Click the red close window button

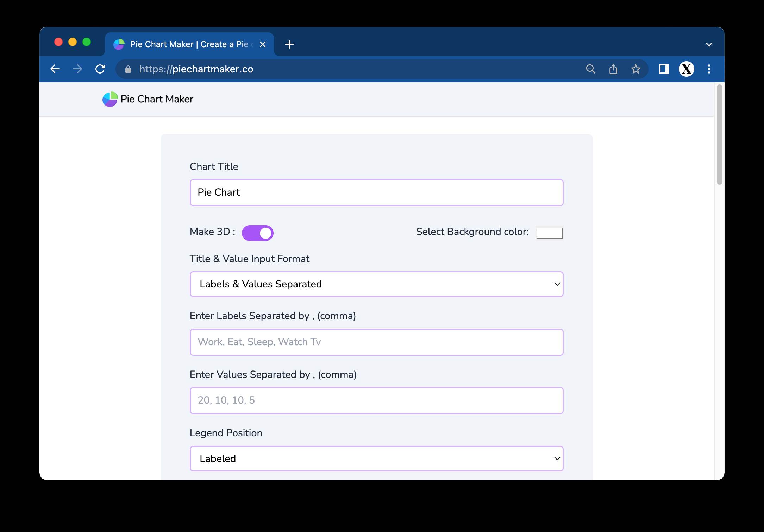pos(58,42)
